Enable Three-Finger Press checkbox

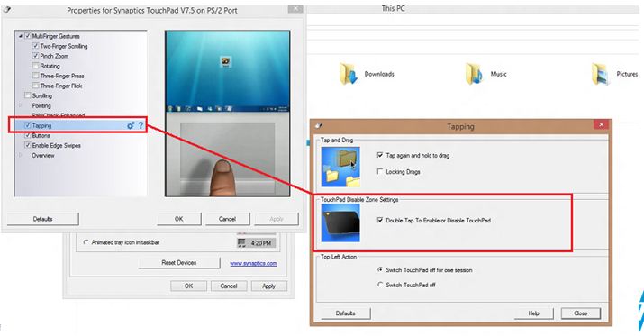point(35,76)
